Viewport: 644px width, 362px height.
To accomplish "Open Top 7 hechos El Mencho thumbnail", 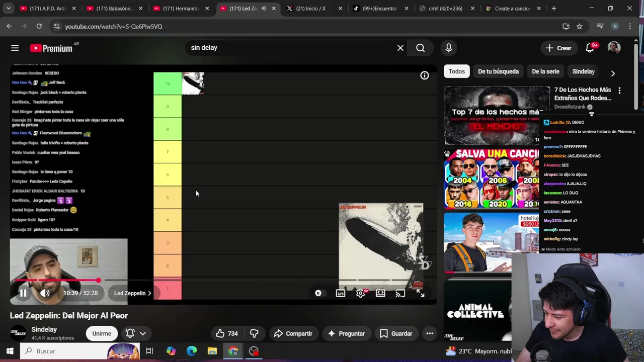I will pyautogui.click(x=497, y=116).
